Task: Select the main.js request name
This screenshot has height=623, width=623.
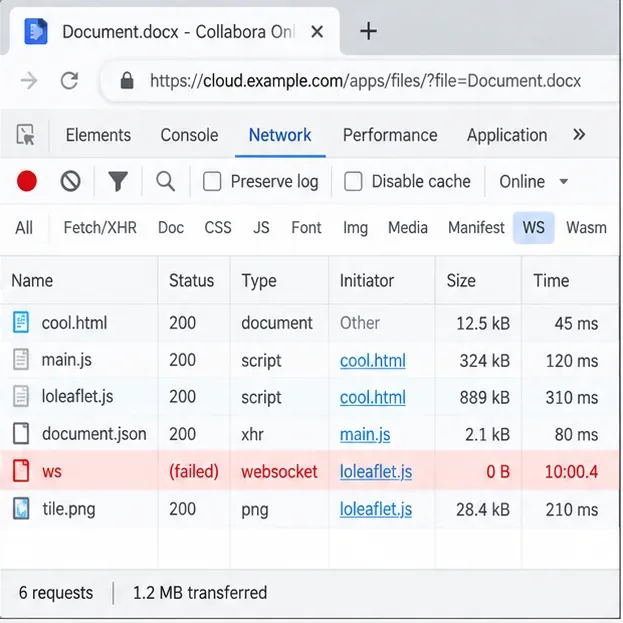Action: 66,360
